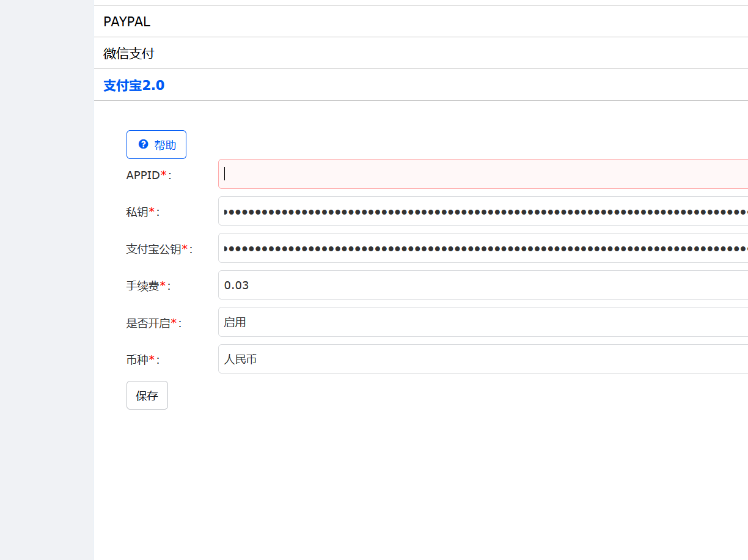This screenshot has height=560, width=748.
Task: Open the 是否开启 dropdown showing 启用
Action: [x=483, y=322]
